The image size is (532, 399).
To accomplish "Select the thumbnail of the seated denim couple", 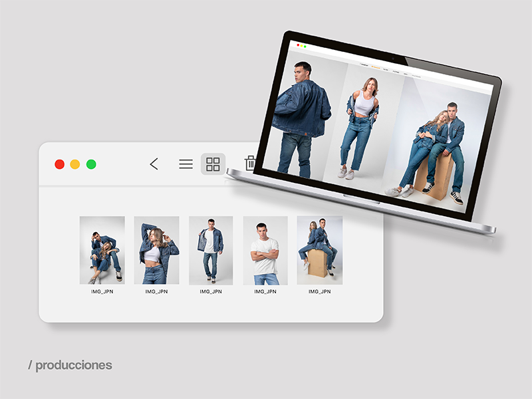I will [x=100, y=248].
